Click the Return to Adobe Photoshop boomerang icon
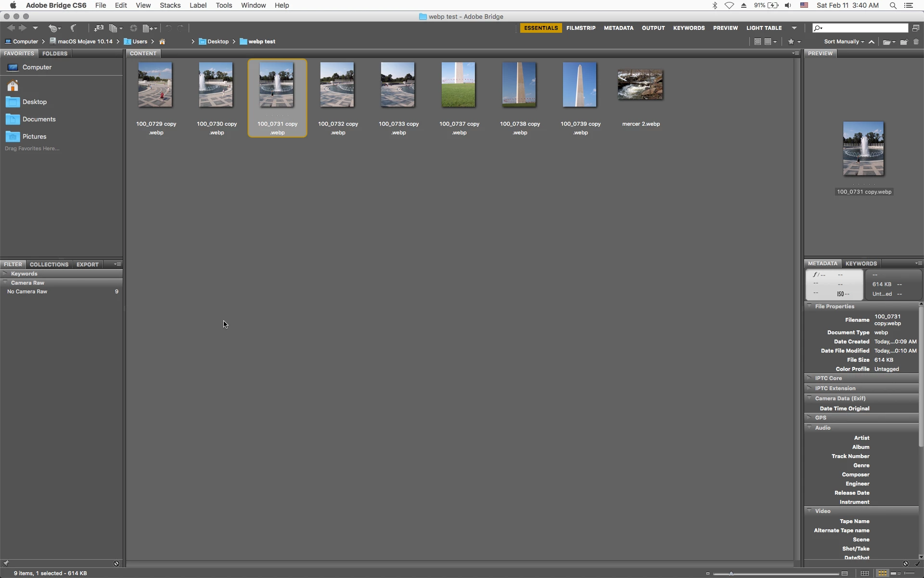 [x=73, y=28]
